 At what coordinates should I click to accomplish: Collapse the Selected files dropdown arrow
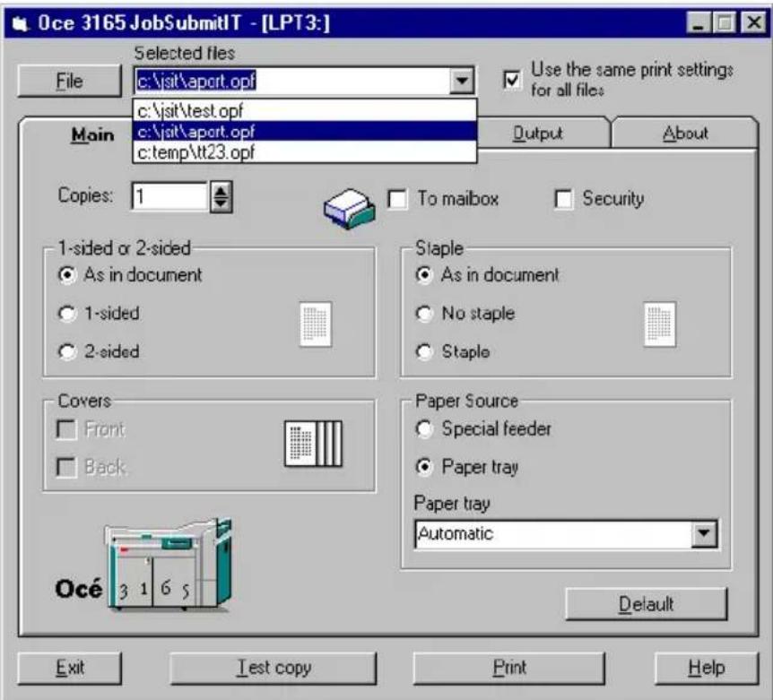pos(462,81)
